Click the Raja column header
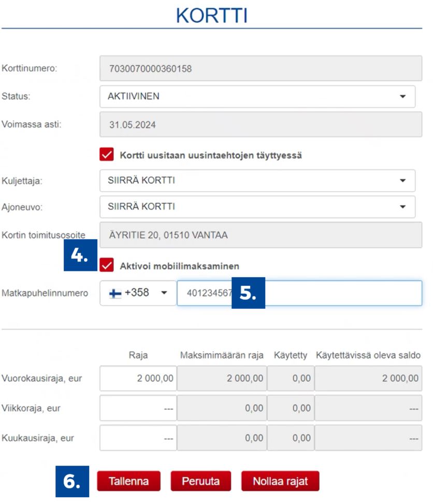 (x=138, y=355)
